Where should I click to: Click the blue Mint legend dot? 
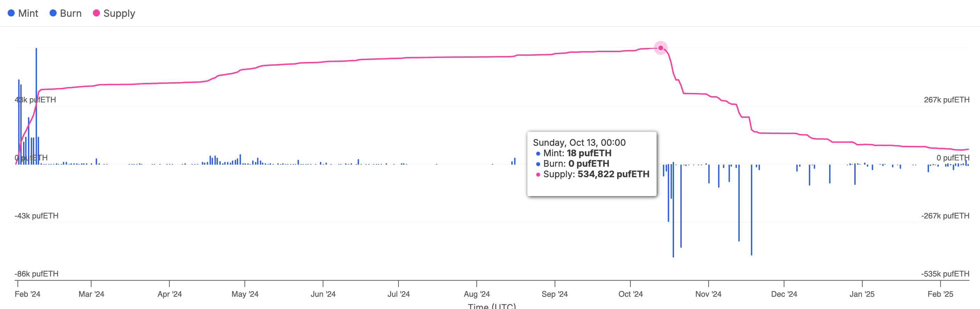pos(11,13)
